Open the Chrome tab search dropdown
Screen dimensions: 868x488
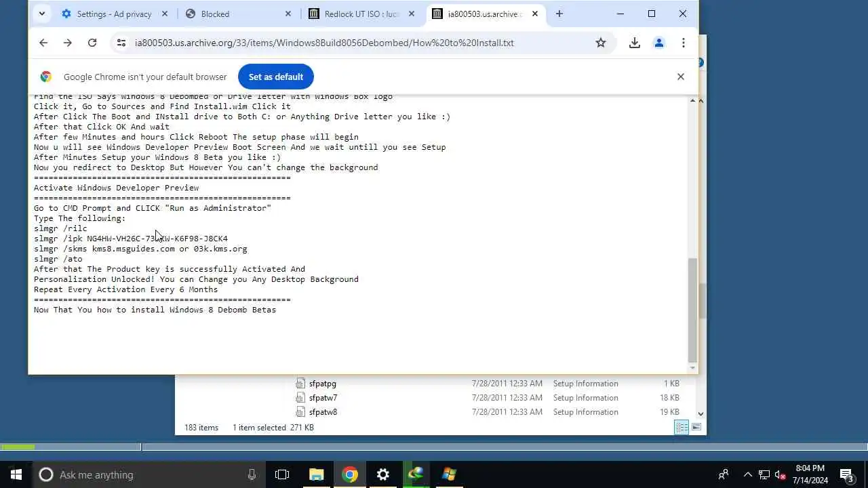coord(42,14)
